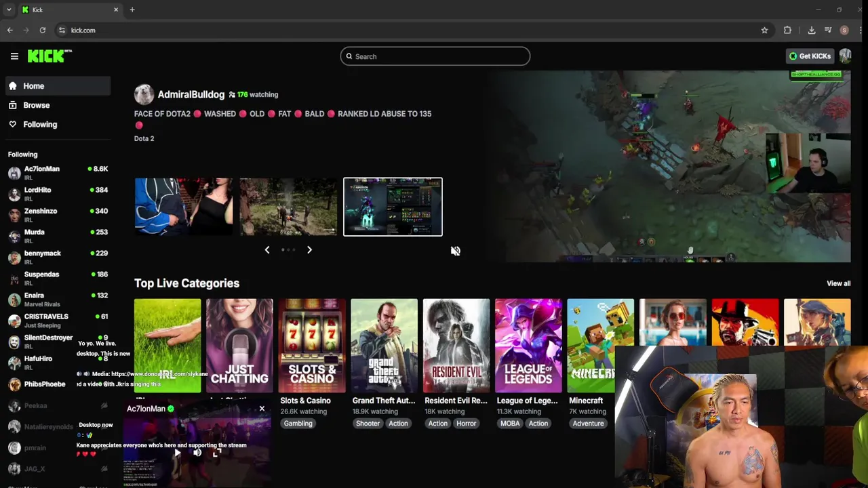Viewport: 868px width, 488px height.
Task: Open a new browser tab
Action: click(x=132, y=9)
